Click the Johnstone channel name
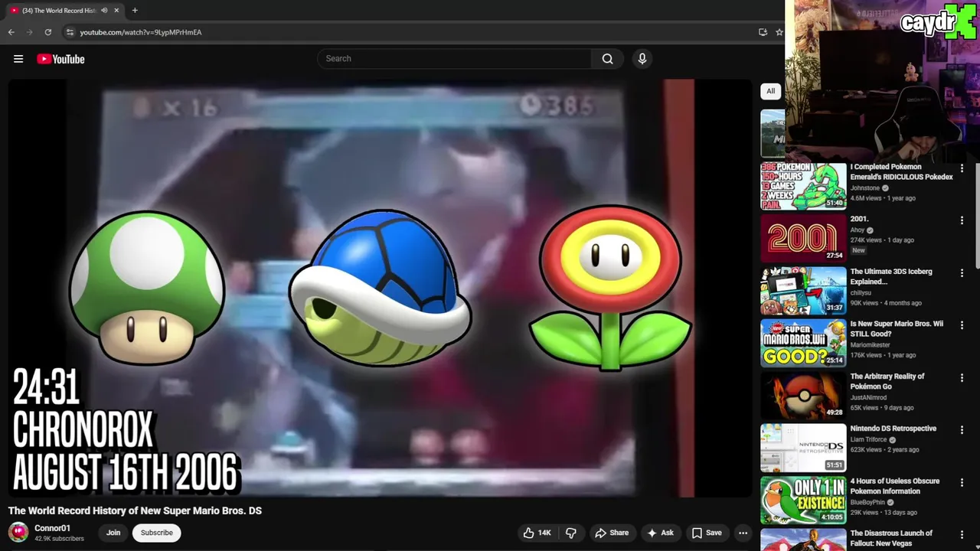Screen dimensions: 980x551 click(865, 188)
